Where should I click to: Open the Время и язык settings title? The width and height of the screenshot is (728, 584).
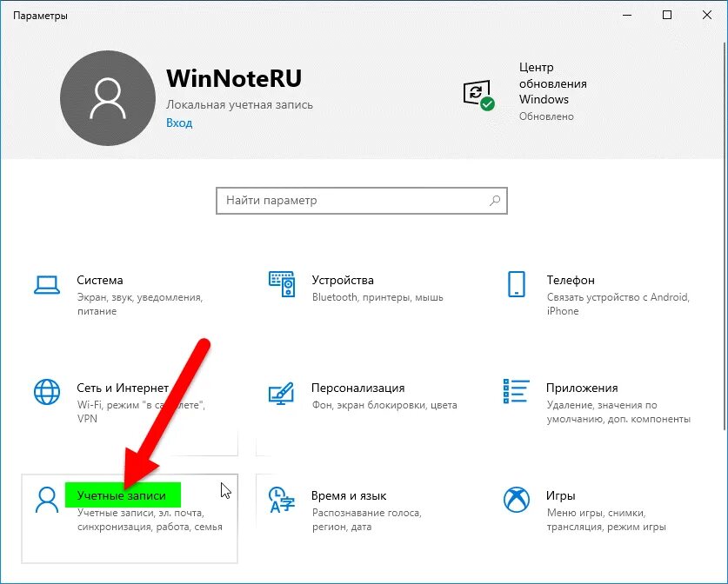tap(349, 496)
